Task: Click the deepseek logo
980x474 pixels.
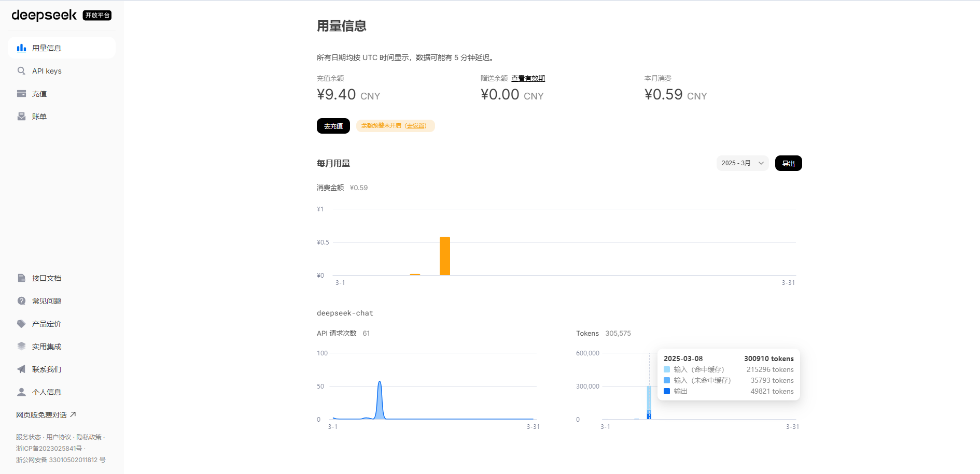Action: (44, 16)
